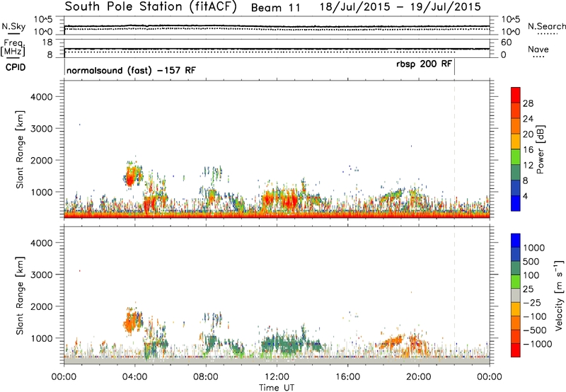Click the '12:00' time axis tick label
Viewport: 566px width, 392px height.
click(277, 377)
